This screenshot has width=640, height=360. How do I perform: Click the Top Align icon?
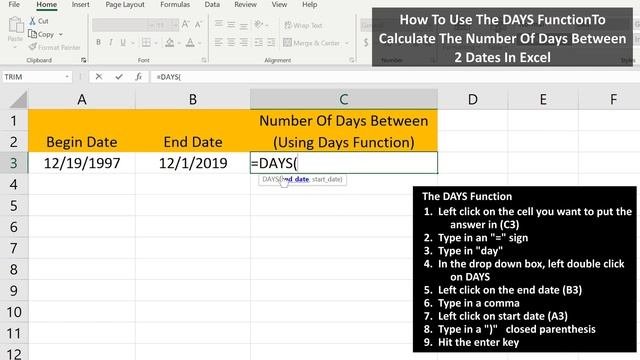(219, 24)
